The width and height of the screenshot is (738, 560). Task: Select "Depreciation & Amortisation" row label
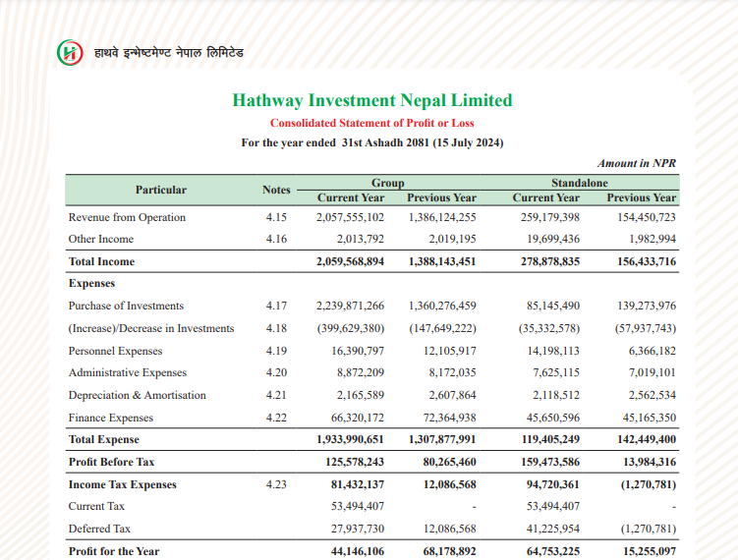(x=138, y=395)
